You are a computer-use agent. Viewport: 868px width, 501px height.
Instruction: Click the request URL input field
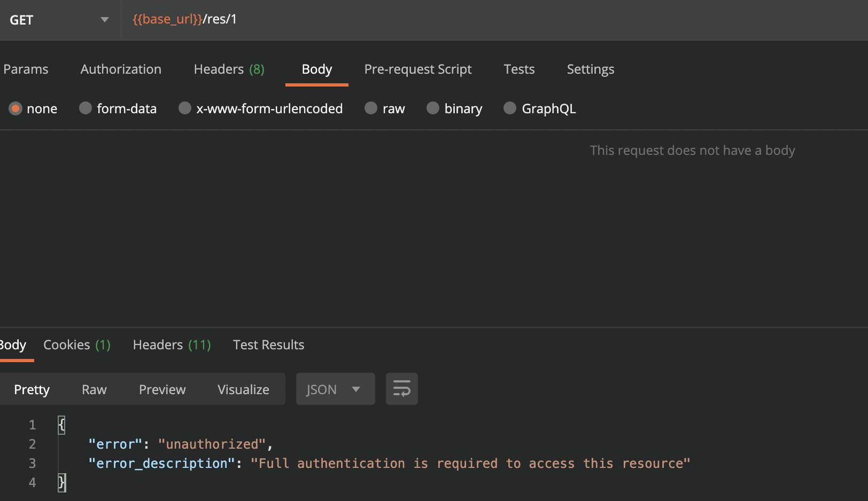pos(374,20)
